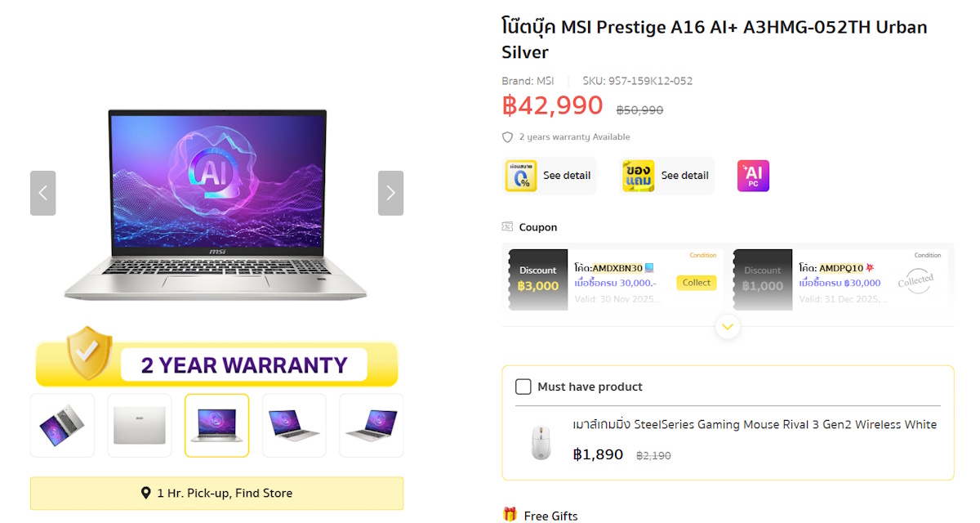Click the warranty shield icon

(508, 137)
